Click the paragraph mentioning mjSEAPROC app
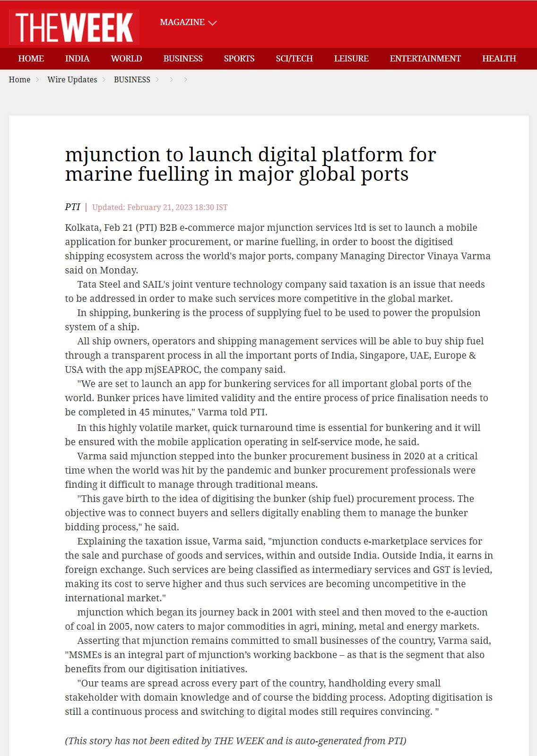This screenshot has width=537, height=756. tap(275, 355)
